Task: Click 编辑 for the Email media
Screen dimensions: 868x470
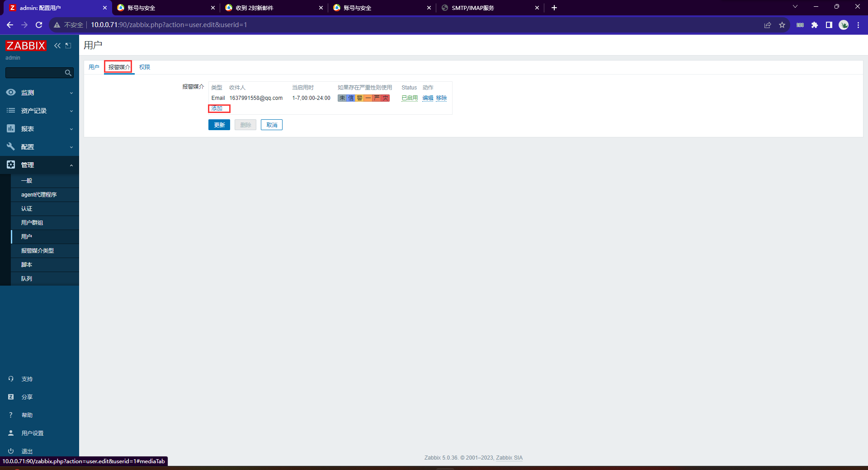Action: click(428, 98)
